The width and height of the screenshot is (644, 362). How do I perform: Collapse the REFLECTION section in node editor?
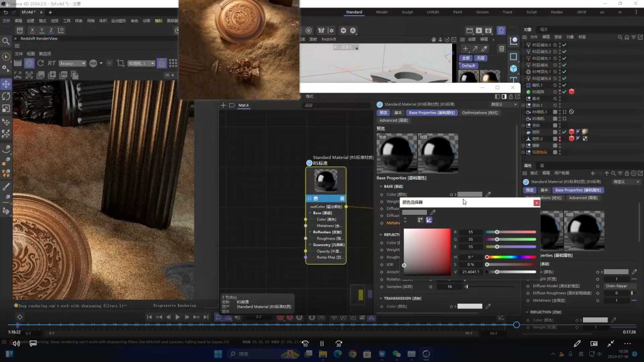380,234
